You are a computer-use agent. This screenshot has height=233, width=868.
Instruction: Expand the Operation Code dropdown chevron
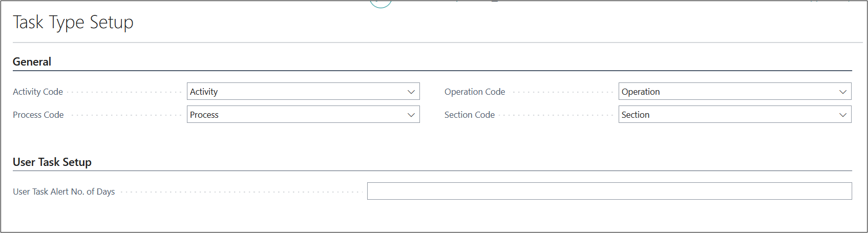(x=842, y=92)
